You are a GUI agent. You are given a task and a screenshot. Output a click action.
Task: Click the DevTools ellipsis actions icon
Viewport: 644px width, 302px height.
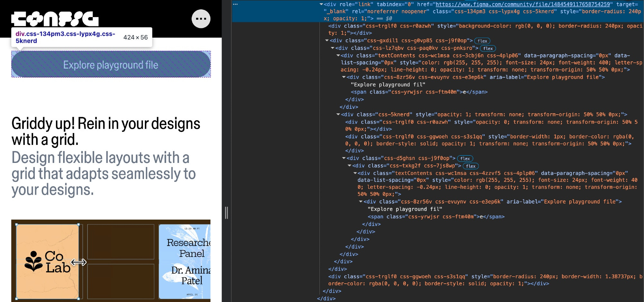[235, 4]
